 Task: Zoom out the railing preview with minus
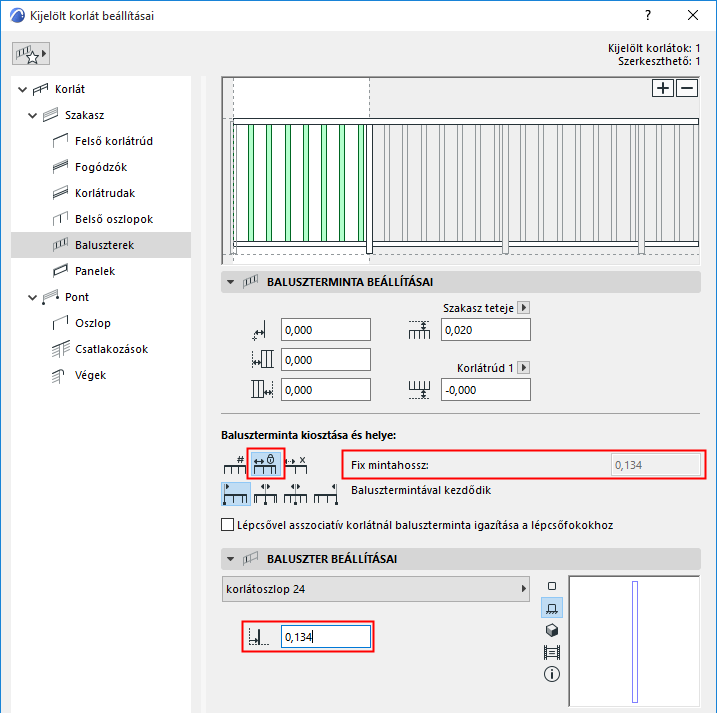[x=687, y=88]
